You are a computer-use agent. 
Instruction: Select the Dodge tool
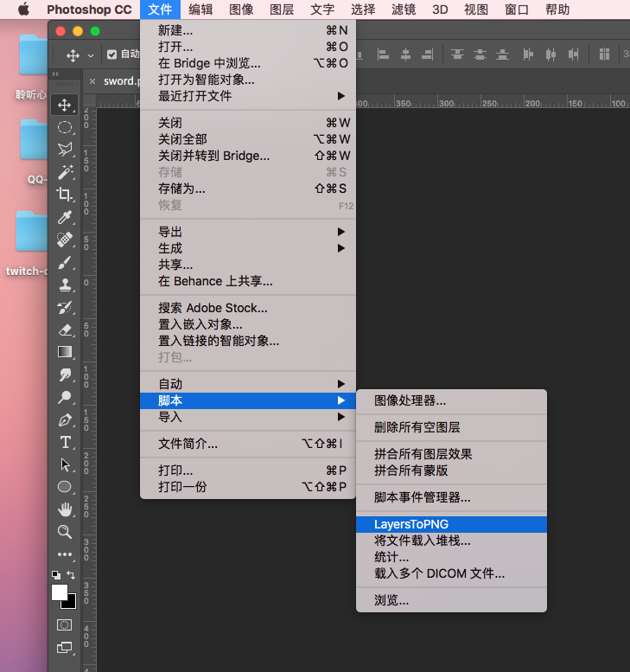click(65, 397)
